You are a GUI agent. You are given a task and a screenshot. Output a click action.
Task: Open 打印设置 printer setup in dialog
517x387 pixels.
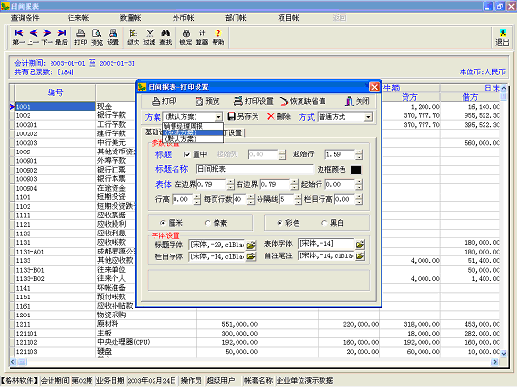pos(254,101)
